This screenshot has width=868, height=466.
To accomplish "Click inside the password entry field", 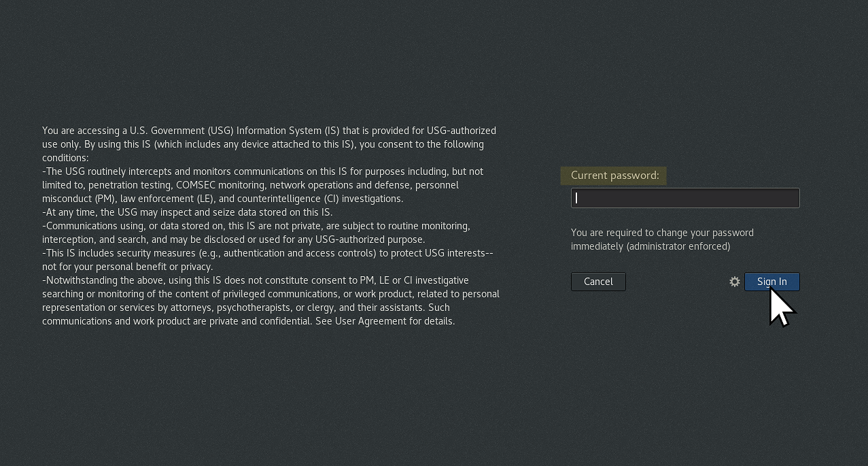I will [x=684, y=198].
